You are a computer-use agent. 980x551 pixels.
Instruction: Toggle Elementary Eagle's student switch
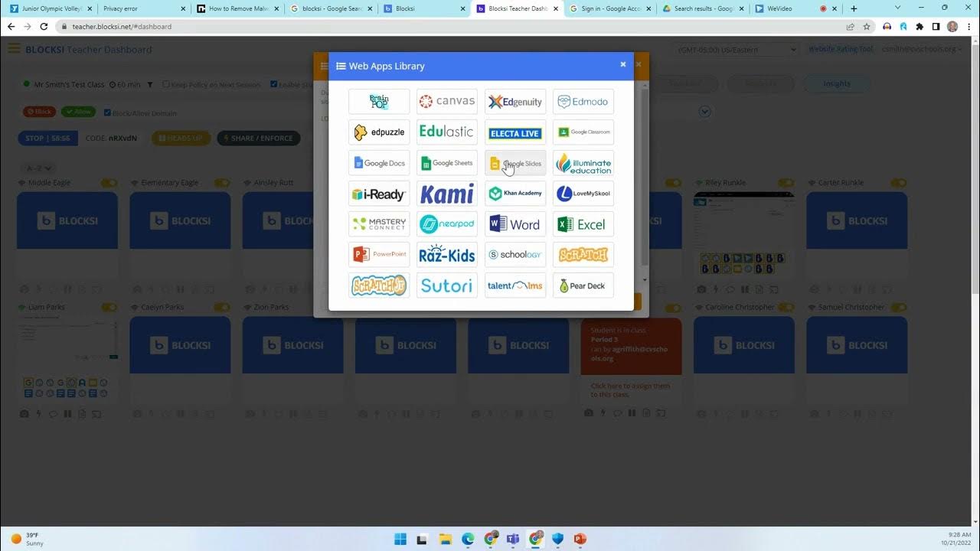222,183
